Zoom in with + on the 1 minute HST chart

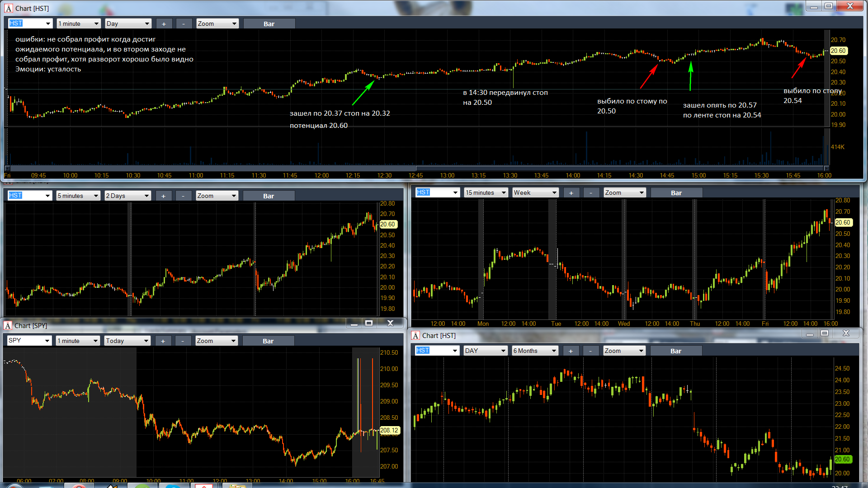click(x=164, y=24)
